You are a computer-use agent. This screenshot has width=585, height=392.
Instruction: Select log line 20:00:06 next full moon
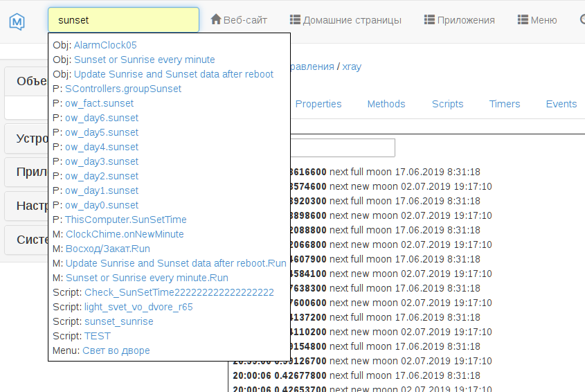pyautogui.click(x=357, y=375)
